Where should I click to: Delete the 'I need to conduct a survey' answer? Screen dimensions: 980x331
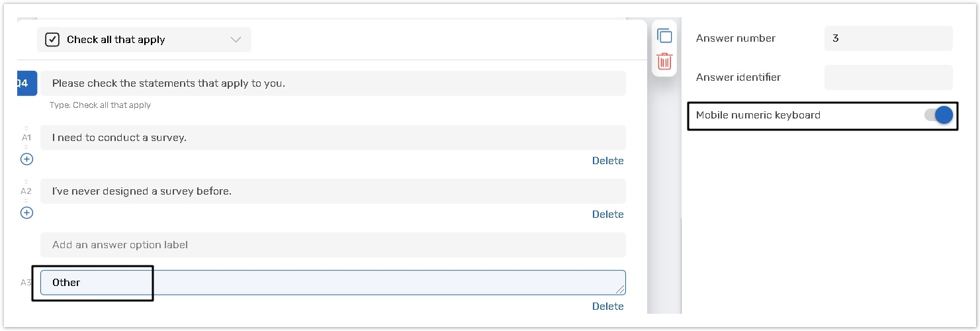607,161
